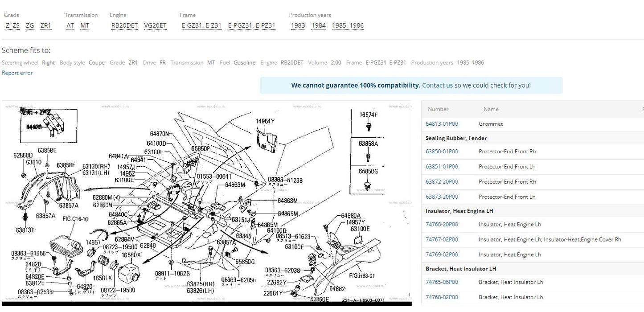Click the Report error link
Screen dimensions: 644x312
tap(17, 73)
